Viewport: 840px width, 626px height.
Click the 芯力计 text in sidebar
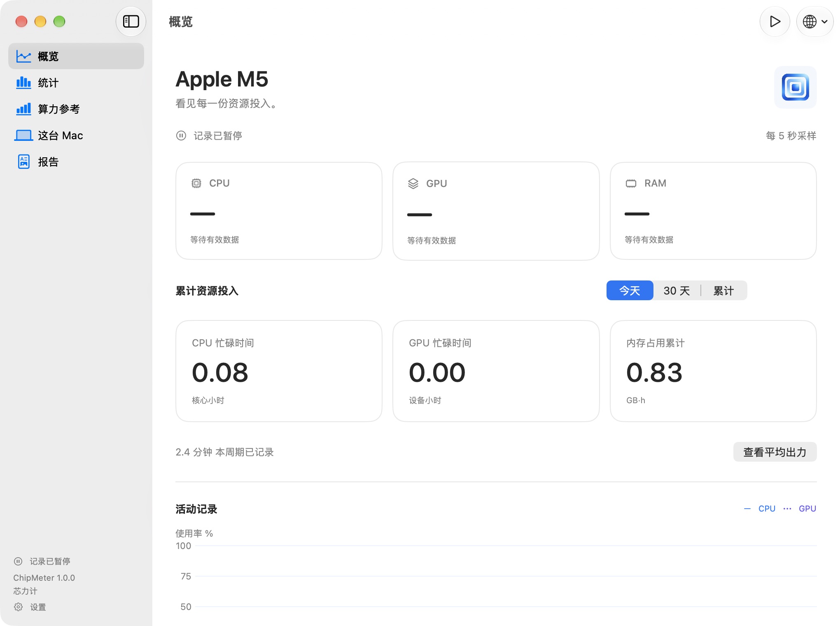tap(25, 591)
